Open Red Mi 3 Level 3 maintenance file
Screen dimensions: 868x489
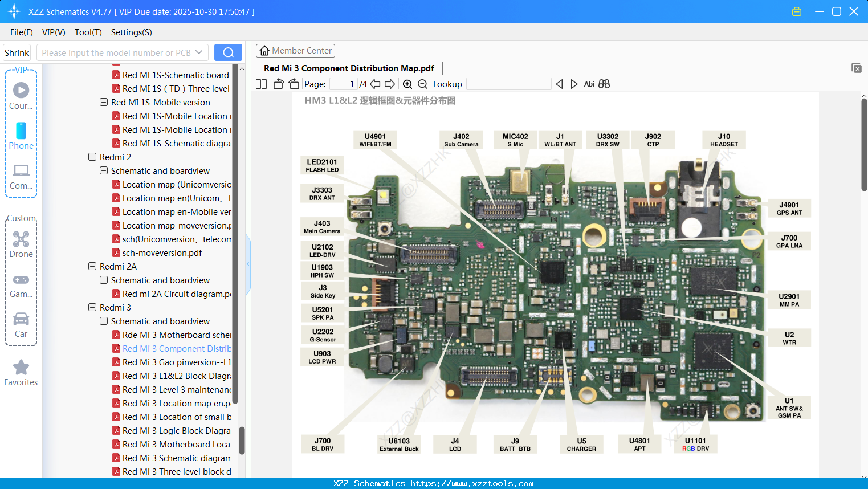[x=177, y=389]
